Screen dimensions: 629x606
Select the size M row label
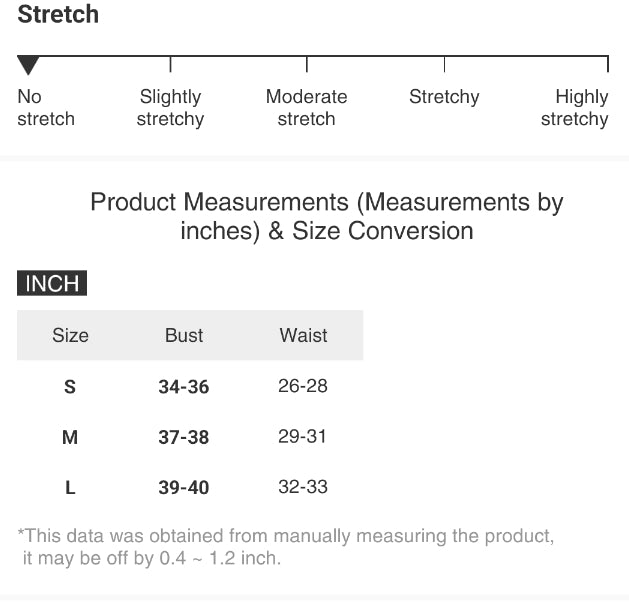[x=70, y=438]
